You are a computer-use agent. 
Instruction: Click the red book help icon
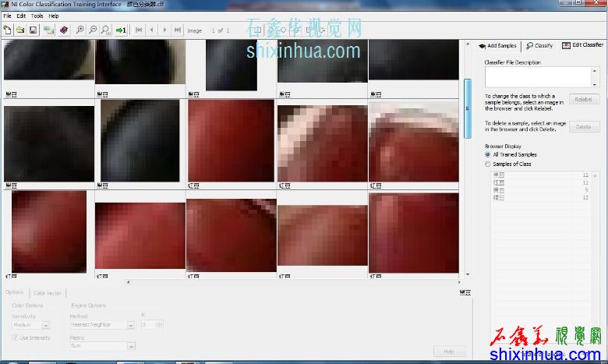click(63, 30)
